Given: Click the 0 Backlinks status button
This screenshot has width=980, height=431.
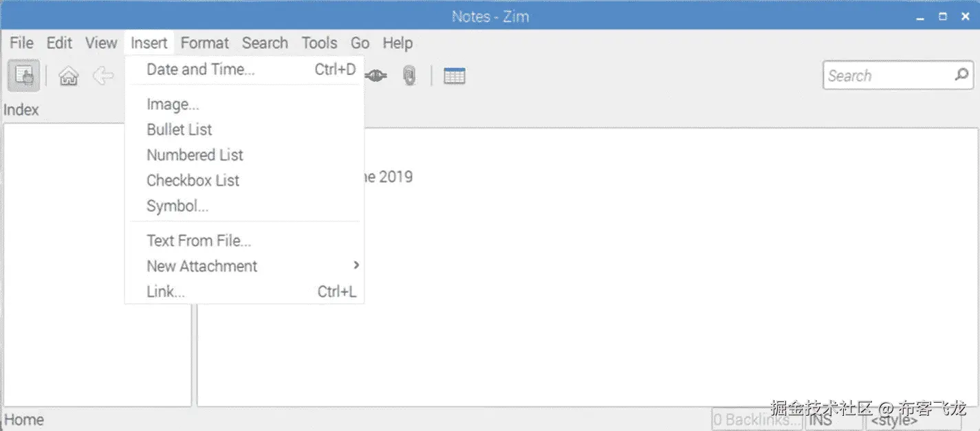Looking at the screenshot, I should coord(756,419).
